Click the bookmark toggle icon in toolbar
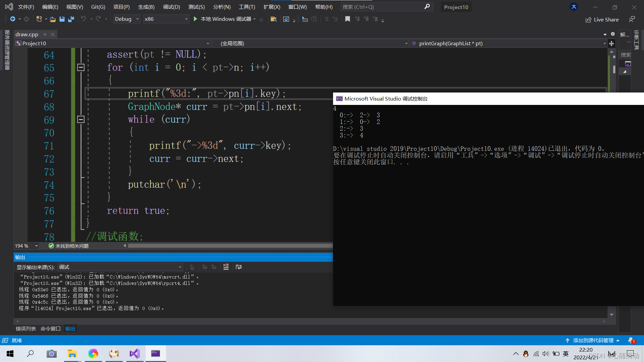 pos(347,19)
